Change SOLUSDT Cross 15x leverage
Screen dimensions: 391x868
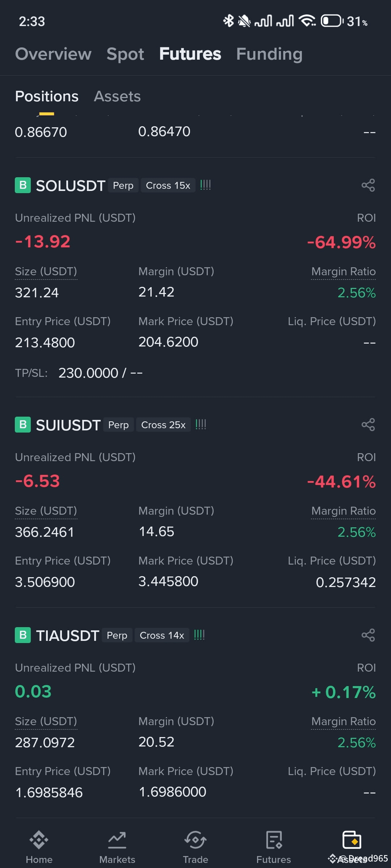(168, 186)
